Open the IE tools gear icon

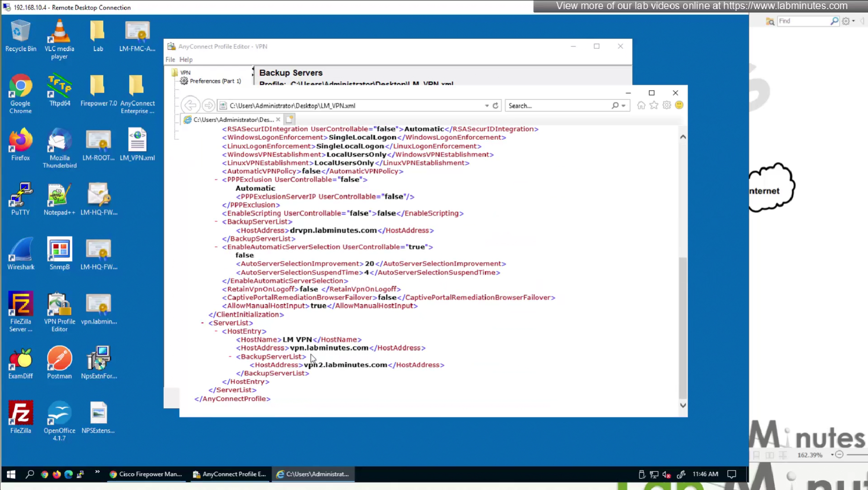(667, 105)
